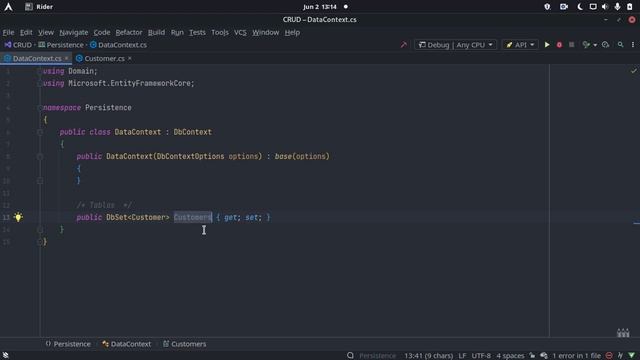Click the green arrow icon in status bar

click(x=631, y=356)
